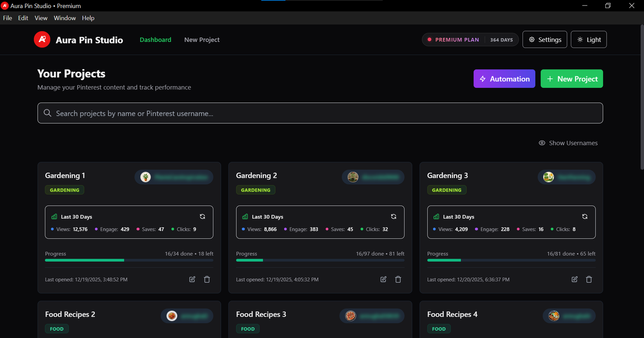Open the Edit menu

point(23,18)
